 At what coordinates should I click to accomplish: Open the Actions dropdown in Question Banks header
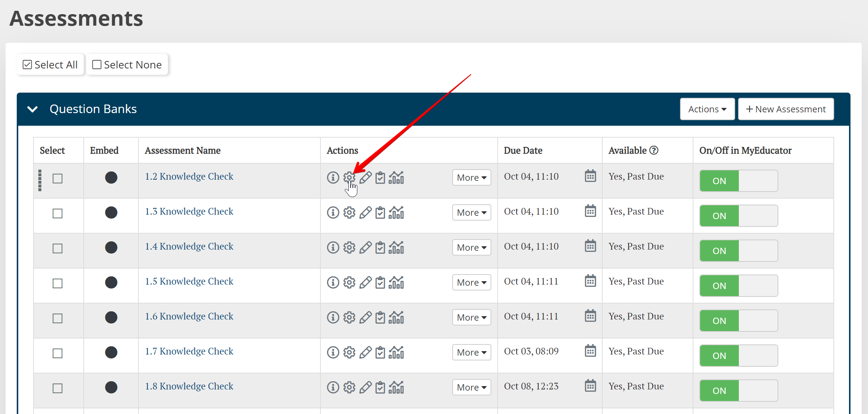point(707,109)
